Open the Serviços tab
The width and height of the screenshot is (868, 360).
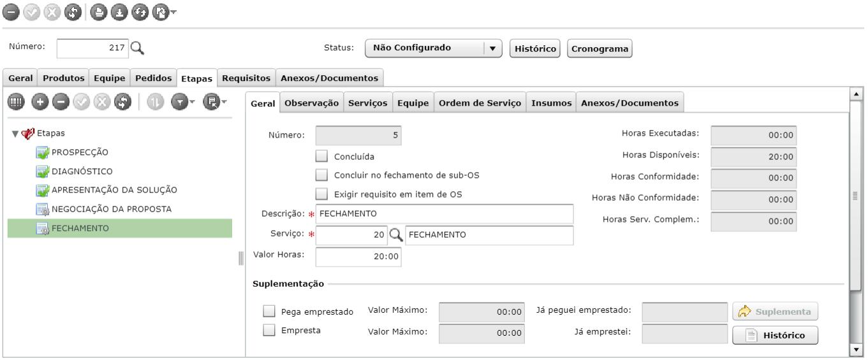[x=367, y=103]
